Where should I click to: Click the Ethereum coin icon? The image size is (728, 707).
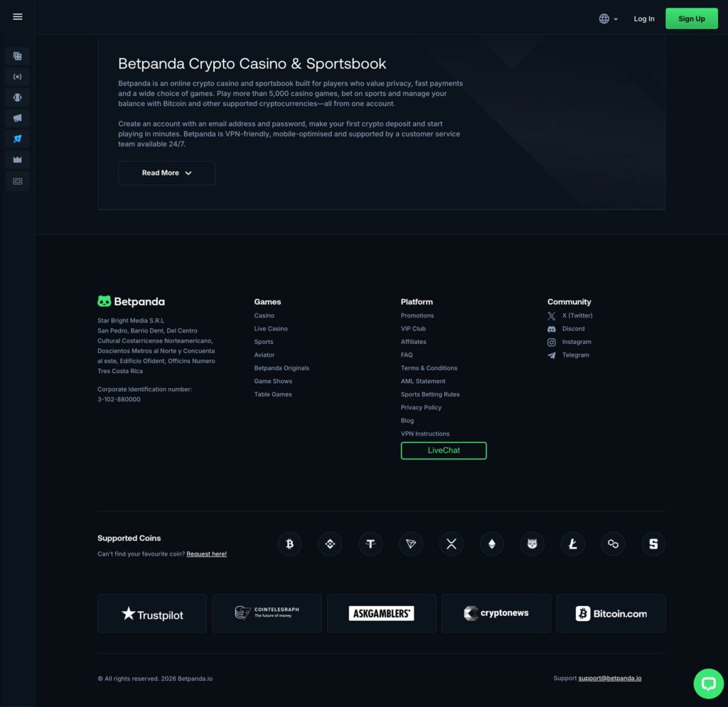pyautogui.click(x=492, y=544)
